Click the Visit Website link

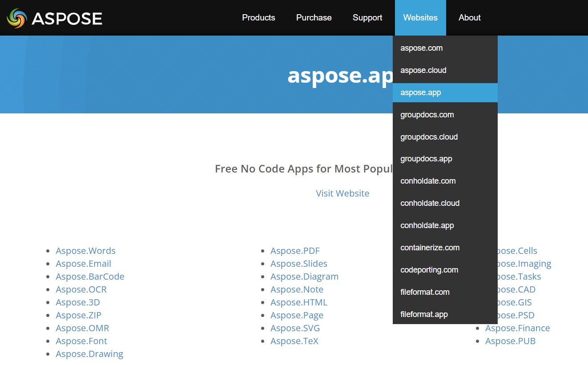coord(342,193)
